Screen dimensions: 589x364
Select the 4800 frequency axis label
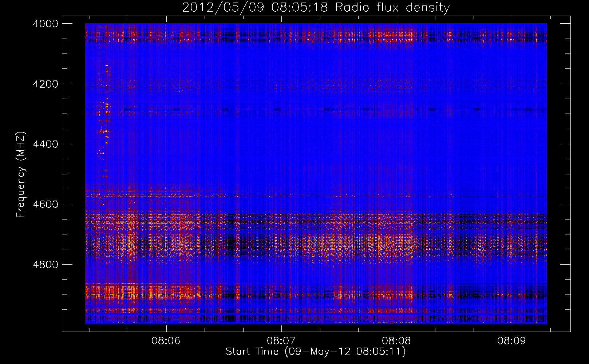point(46,265)
